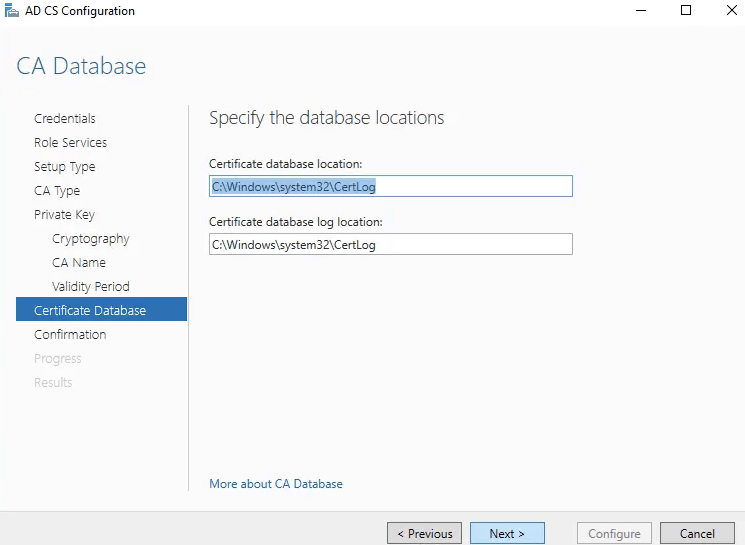Select the Private Key section
Image resolution: width=745 pixels, height=545 pixels.
click(64, 215)
